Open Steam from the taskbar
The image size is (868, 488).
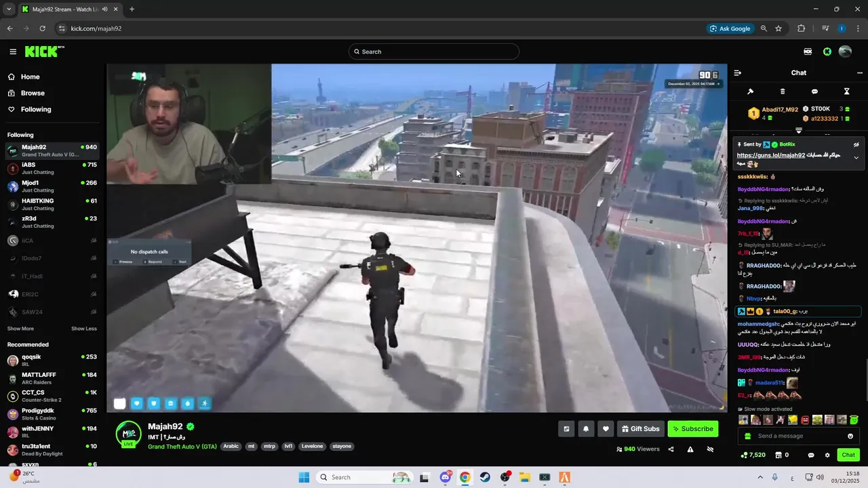(485, 477)
